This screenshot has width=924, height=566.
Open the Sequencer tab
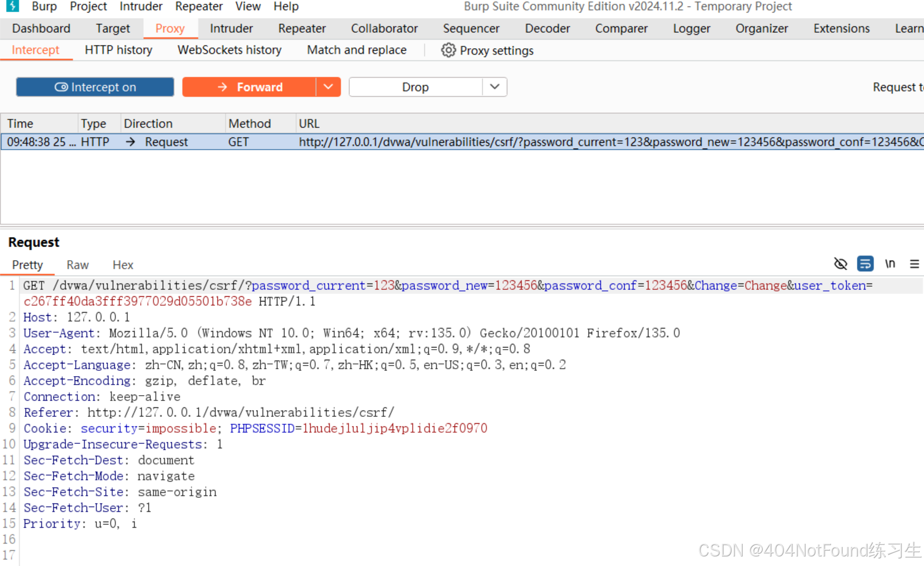click(471, 29)
